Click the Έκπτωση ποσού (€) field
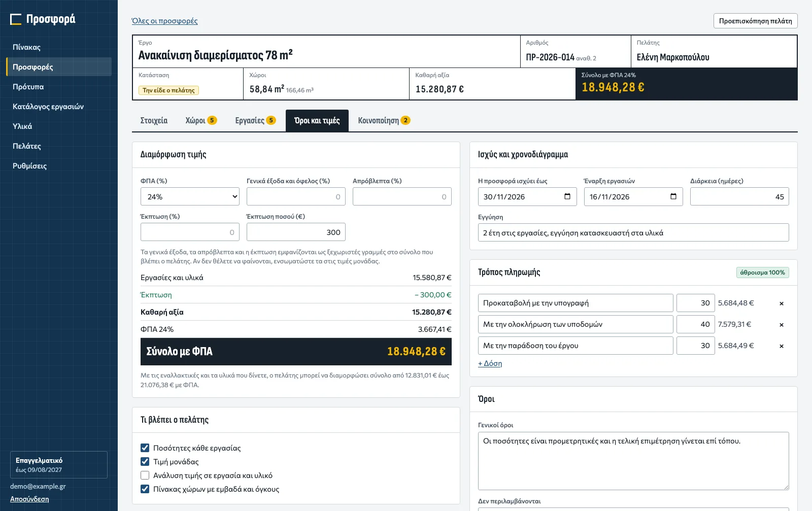812x511 pixels. [x=296, y=232]
